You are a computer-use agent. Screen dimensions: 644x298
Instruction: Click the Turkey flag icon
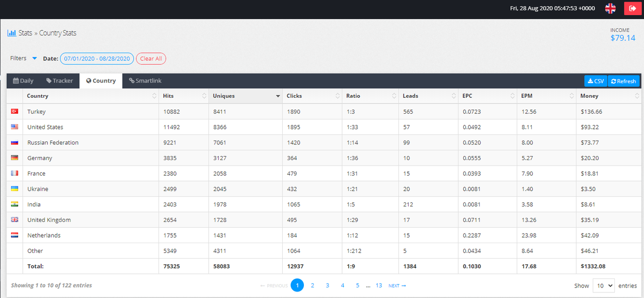[15, 111]
